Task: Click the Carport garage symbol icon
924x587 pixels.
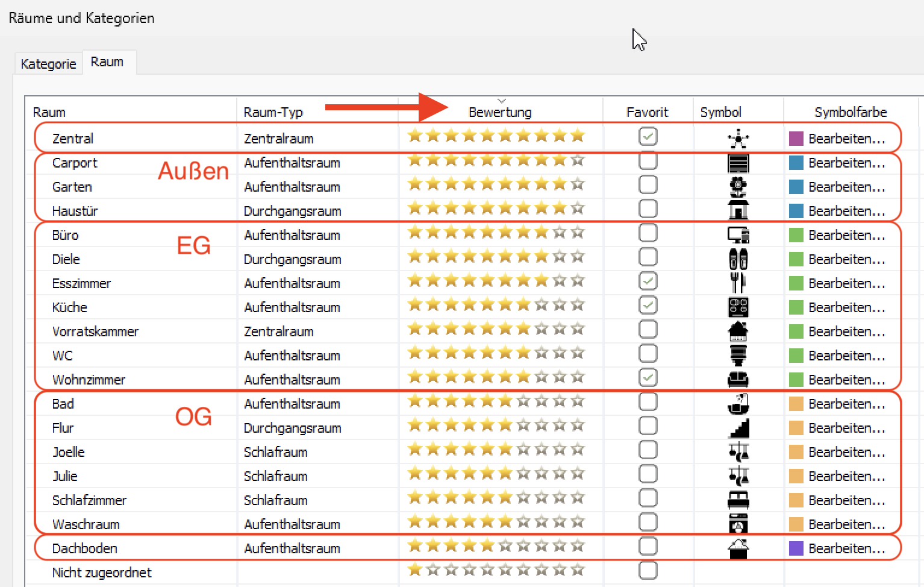Action: pyautogui.click(x=738, y=163)
